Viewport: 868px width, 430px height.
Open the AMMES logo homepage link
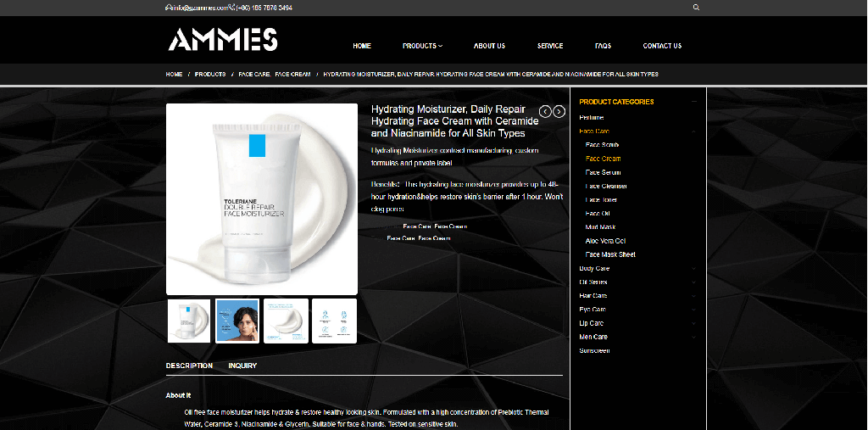point(223,39)
